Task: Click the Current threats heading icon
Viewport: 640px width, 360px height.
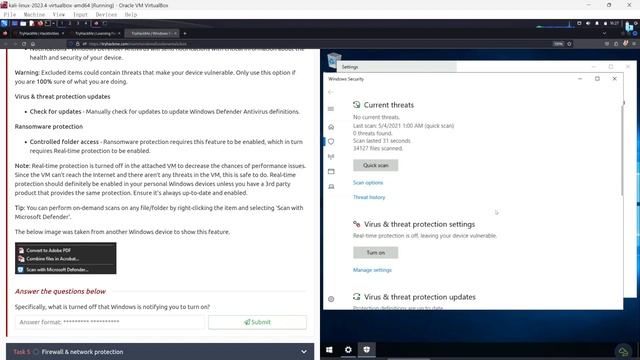Action: pos(357,104)
